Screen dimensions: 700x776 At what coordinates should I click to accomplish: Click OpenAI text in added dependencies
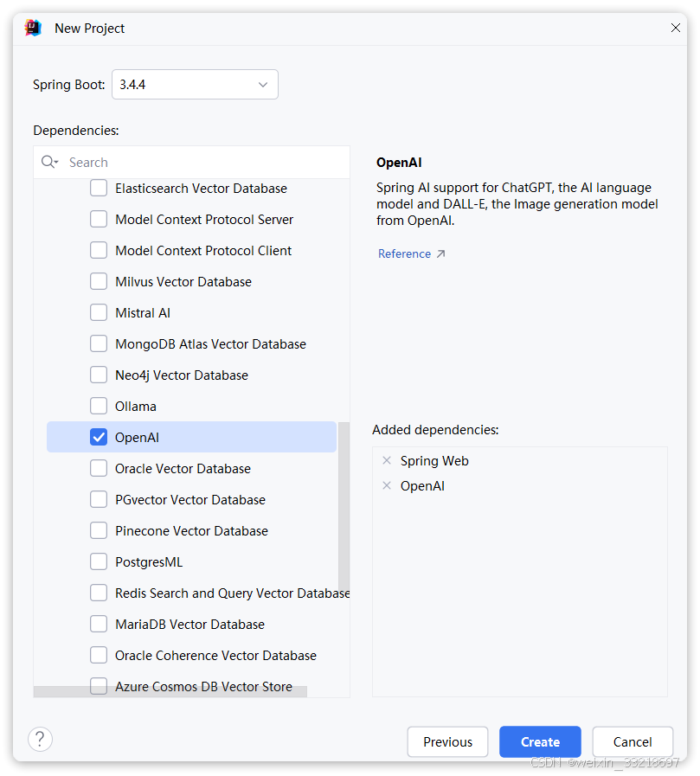(x=422, y=486)
